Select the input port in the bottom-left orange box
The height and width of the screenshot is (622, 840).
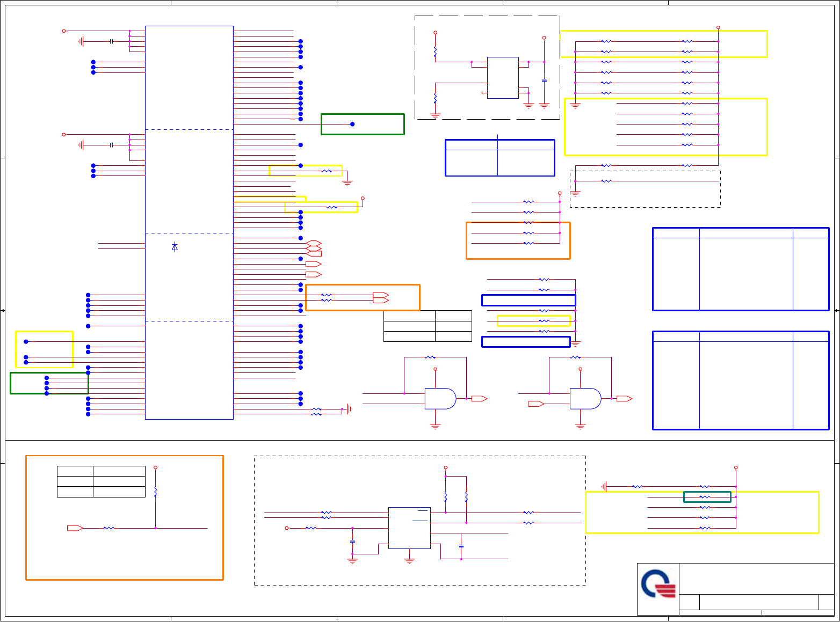[x=75, y=528]
